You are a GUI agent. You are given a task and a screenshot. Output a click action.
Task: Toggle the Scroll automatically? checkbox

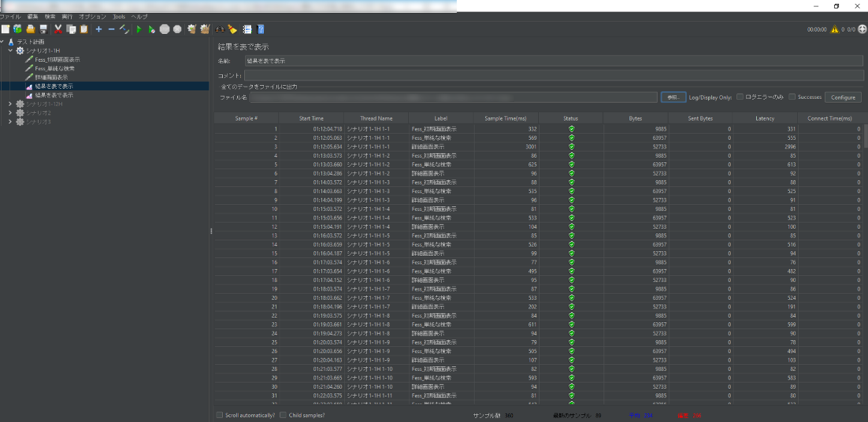pos(219,415)
